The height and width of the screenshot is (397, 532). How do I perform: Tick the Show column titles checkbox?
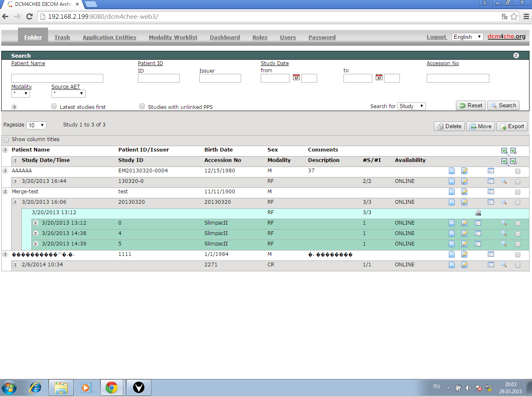(6, 140)
